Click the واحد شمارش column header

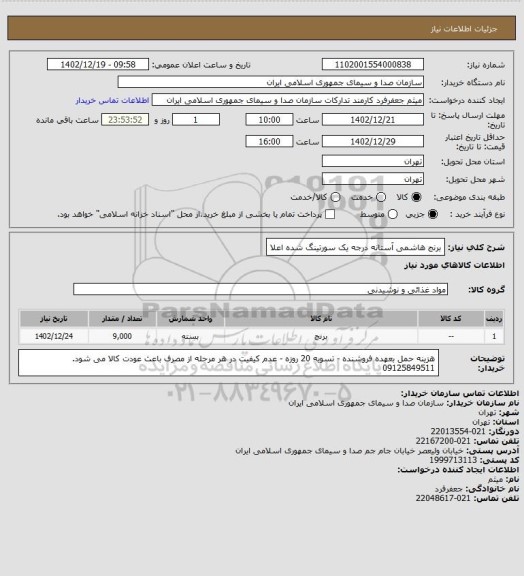[190, 318]
